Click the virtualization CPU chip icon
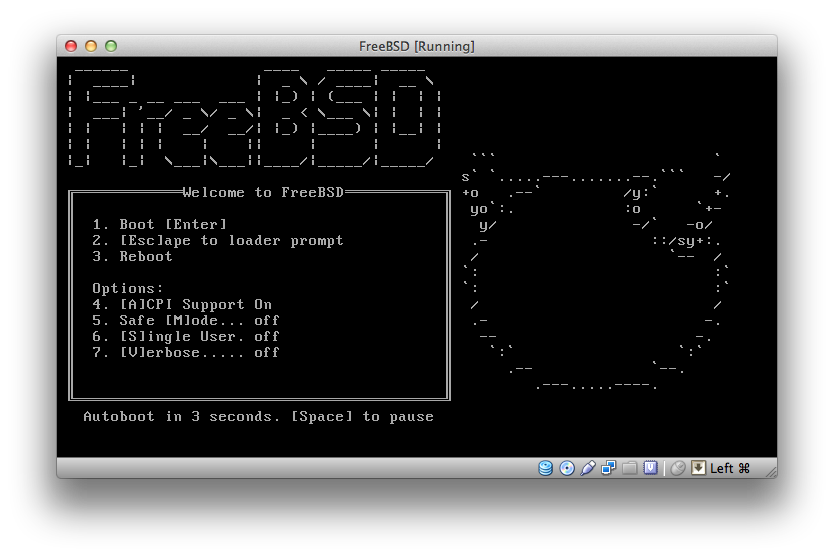The image size is (834, 557). tap(650, 468)
